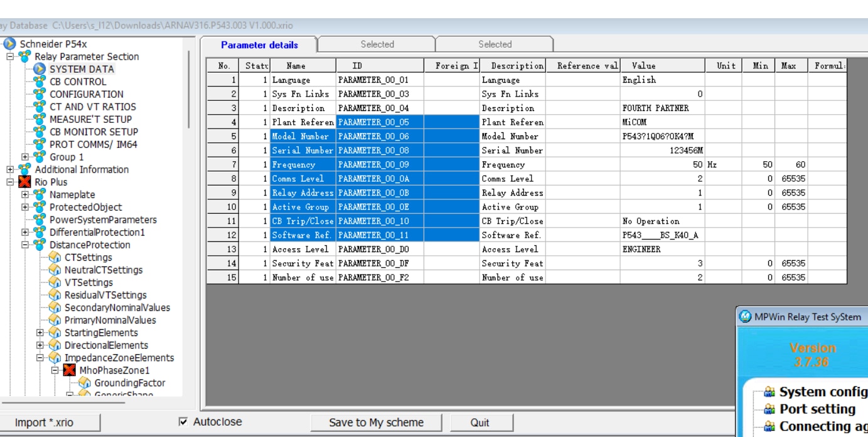
Task: Click the DistanceProtection node icon
Action: (x=40, y=245)
